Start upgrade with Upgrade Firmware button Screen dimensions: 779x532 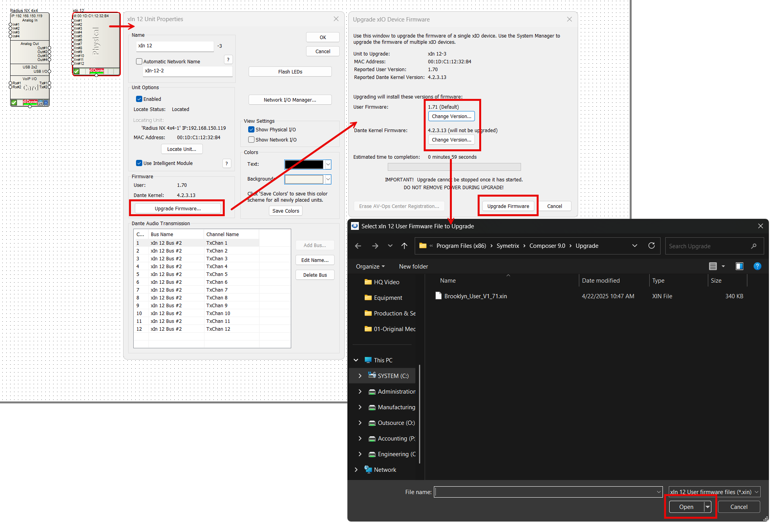[x=508, y=206]
